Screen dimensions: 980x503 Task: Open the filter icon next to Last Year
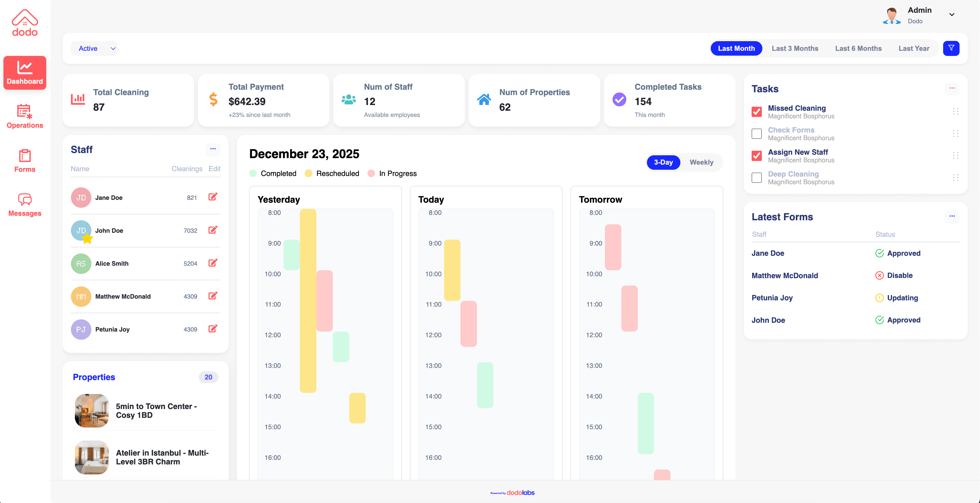951,48
